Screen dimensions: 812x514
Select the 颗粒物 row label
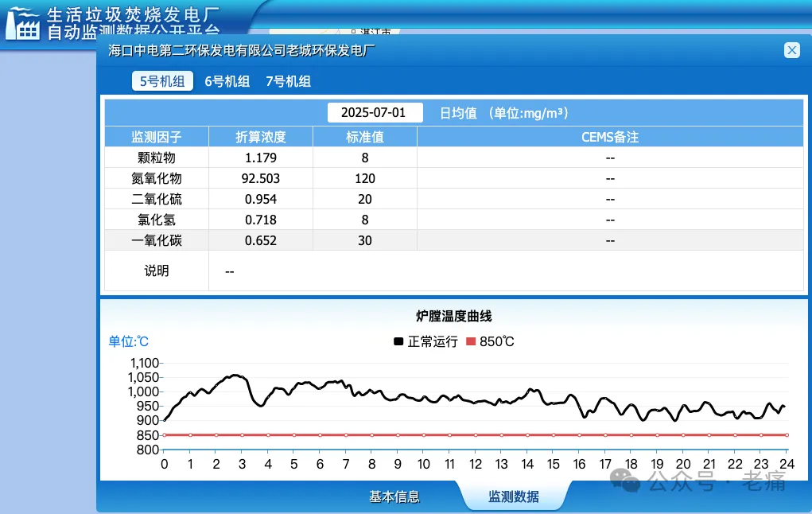click(x=157, y=158)
